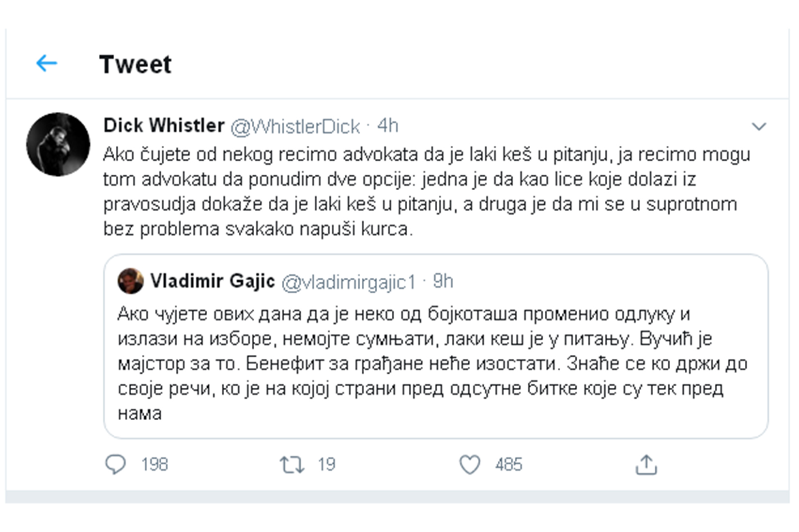Open the share tweet icon
The height and width of the screenshot is (532, 799).
[x=647, y=465]
